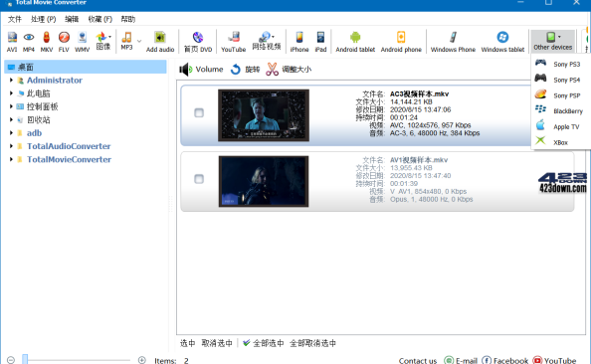Open the 编辑 menu
Screen dimensions: 591x364
click(72, 19)
